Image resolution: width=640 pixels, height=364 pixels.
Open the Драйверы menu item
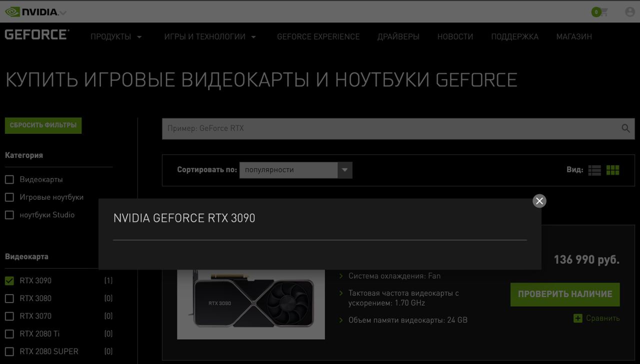tap(398, 36)
